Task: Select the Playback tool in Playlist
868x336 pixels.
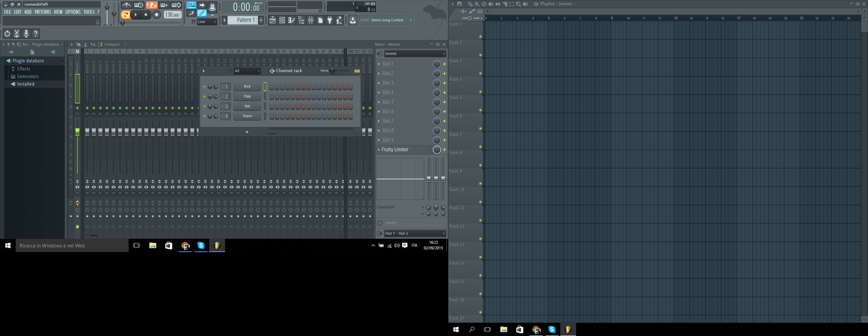Action: click(x=525, y=4)
